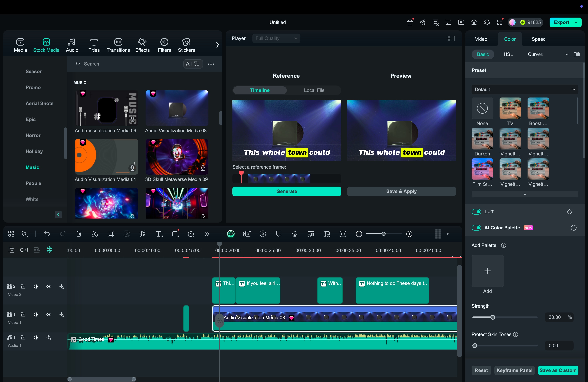Click the marker shield icon

click(x=279, y=234)
